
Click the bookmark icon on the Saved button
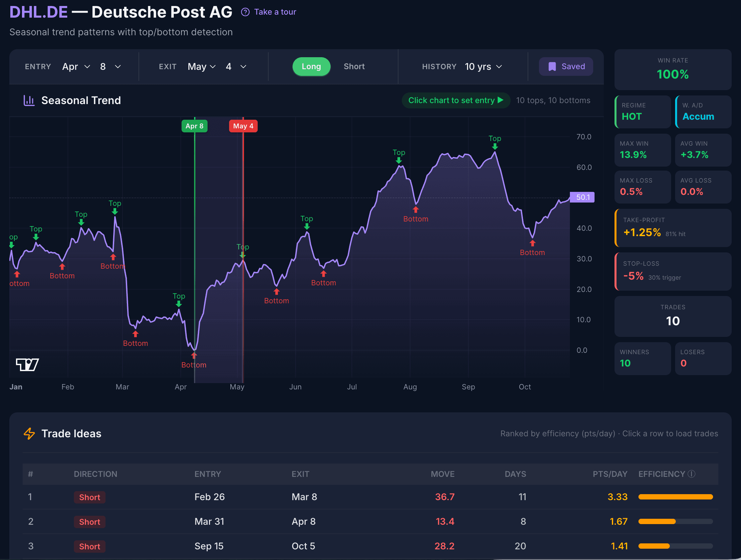(552, 66)
